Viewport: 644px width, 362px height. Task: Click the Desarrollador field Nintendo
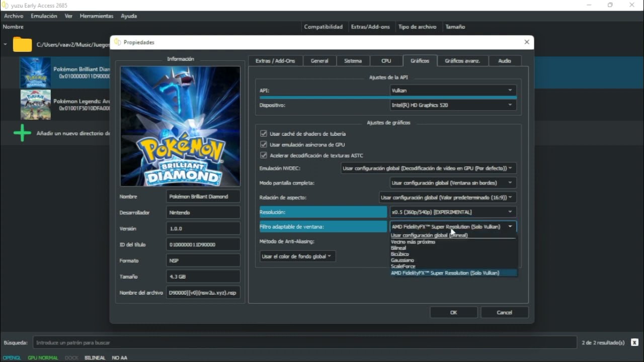tap(203, 213)
